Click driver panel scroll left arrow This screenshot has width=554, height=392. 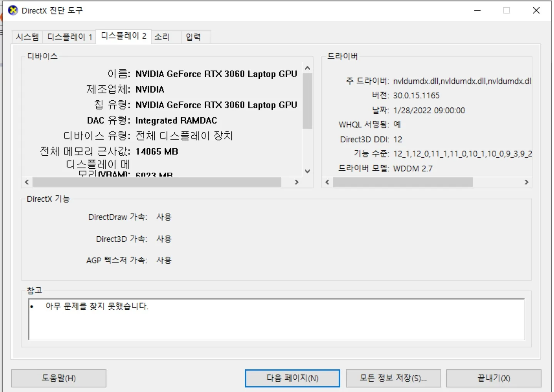[x=327, y=182]
